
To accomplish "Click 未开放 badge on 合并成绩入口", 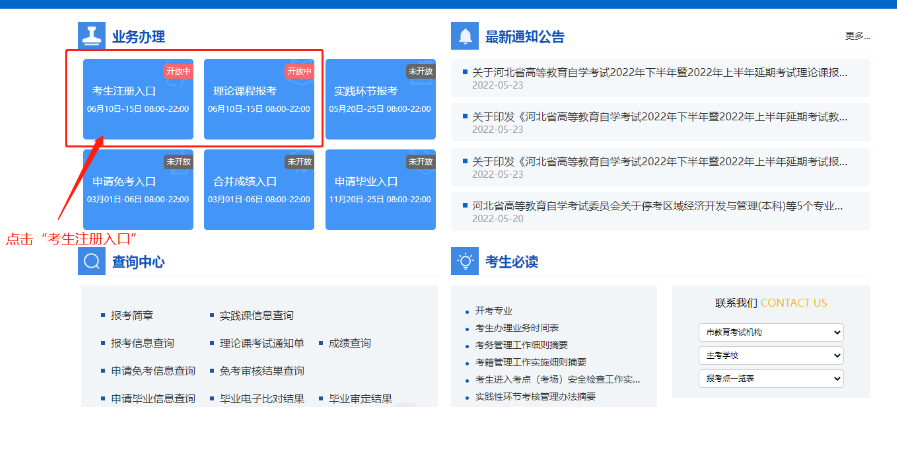I will [x=299, y=162].
